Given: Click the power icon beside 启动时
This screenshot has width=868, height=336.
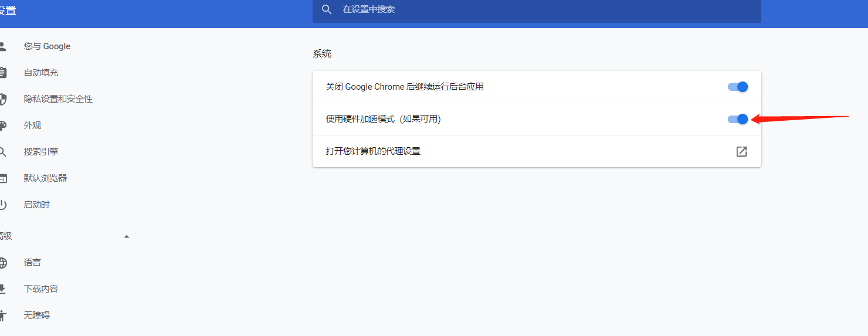Looking at the screenshot, I should click(2, 205).
